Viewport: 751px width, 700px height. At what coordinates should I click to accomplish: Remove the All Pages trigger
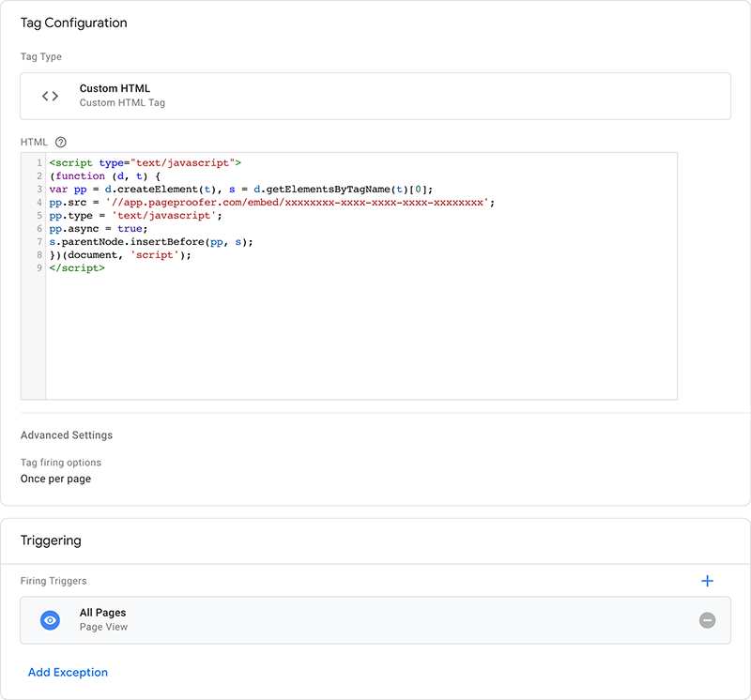(x=707, y=620)
